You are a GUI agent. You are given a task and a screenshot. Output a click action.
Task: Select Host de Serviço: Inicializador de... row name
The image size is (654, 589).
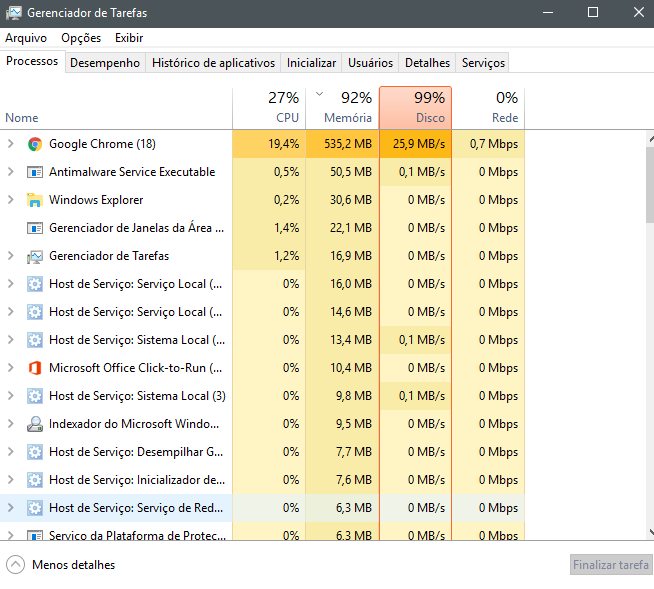(x=137, y=480)
